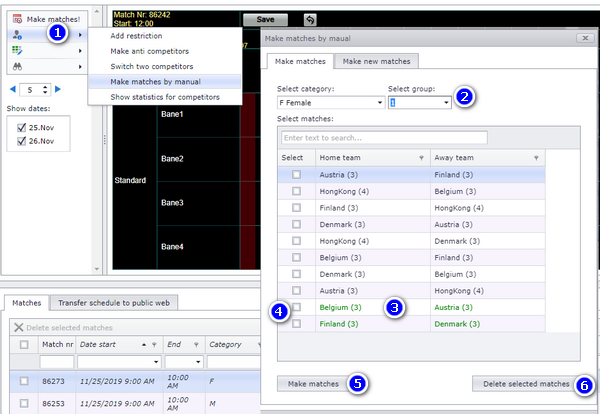Image resolution: width=600 pixels, height=414 pixels.
Task: Open the End filter dropdown
Action: pos(198,362)
